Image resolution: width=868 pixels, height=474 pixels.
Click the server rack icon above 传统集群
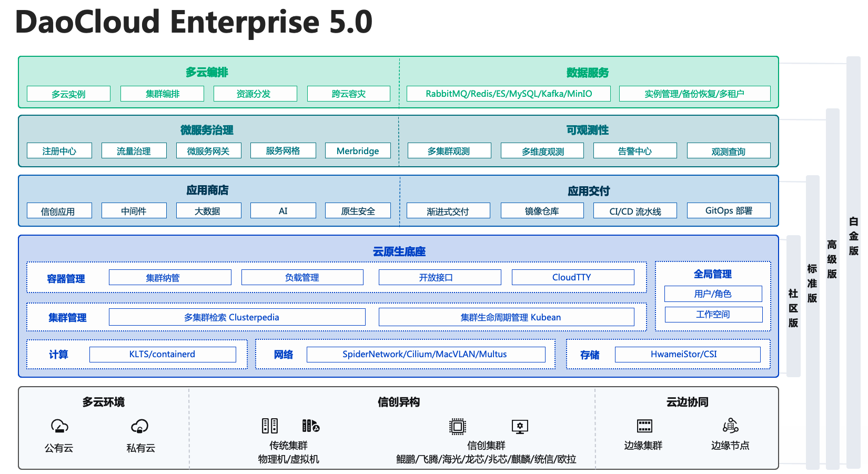(x=270, y=426)
